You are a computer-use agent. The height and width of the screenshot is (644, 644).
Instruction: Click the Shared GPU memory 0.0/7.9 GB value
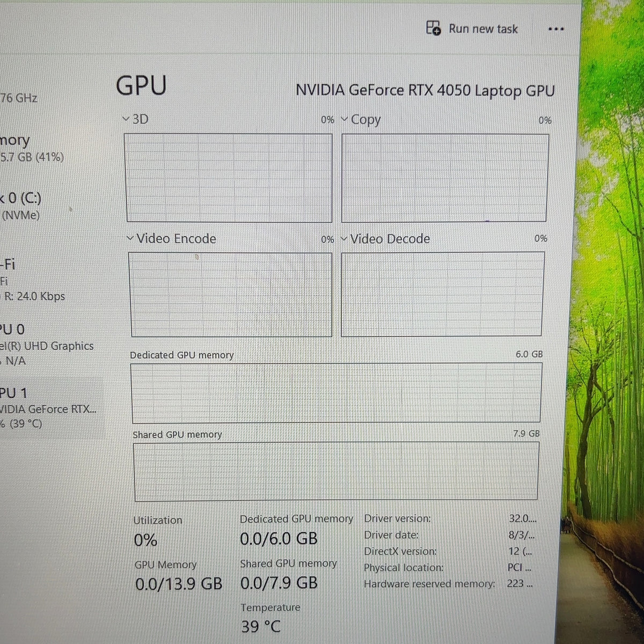point(279,583)
